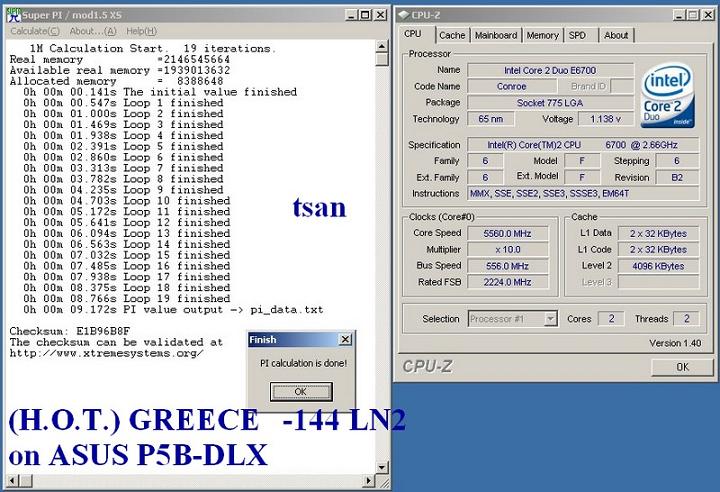Click Super PI vertical scrollbar up arrow

point(382,46)
